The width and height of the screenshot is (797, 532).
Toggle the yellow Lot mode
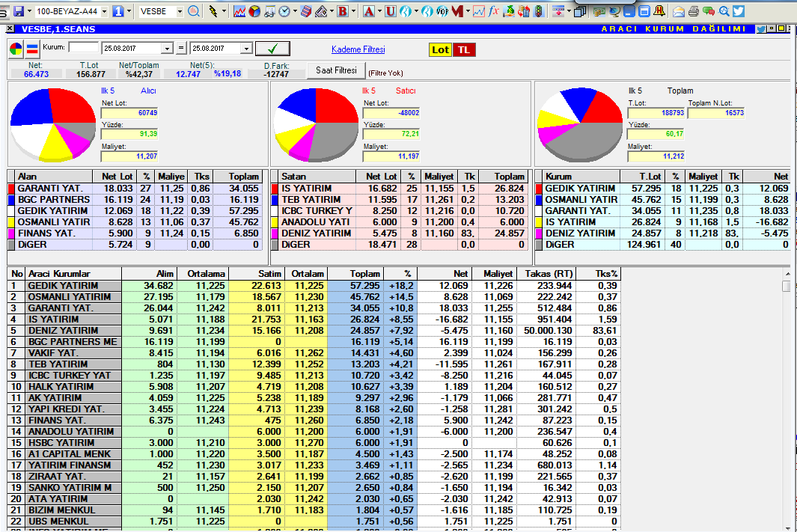[x=440, y=50]
